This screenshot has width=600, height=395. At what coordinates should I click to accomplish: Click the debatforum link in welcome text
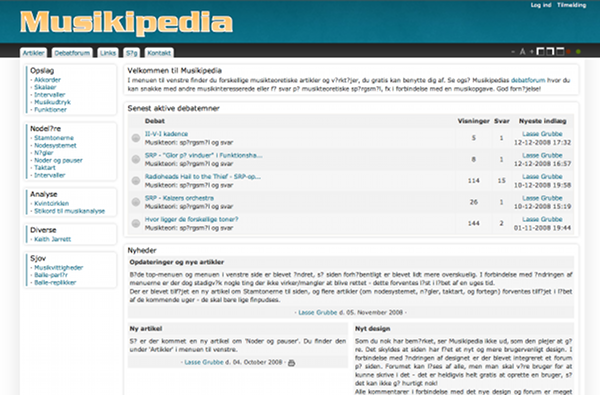point(528,80)
